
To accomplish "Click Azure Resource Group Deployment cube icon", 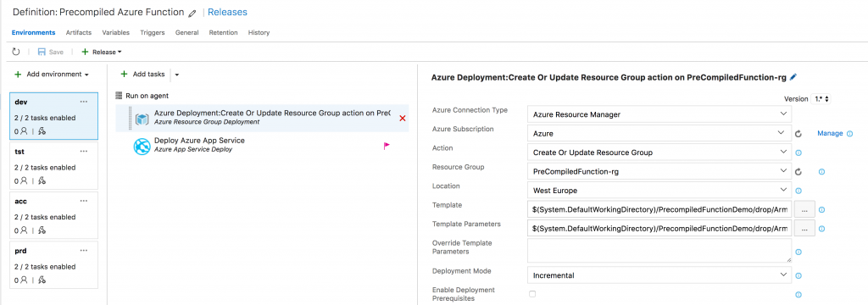I will tap(142, 118).
